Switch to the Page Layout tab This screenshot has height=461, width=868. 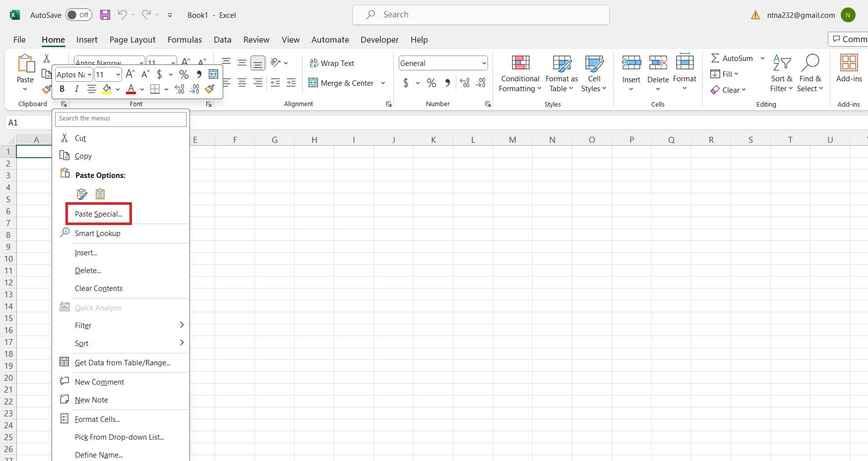(132, 40)
